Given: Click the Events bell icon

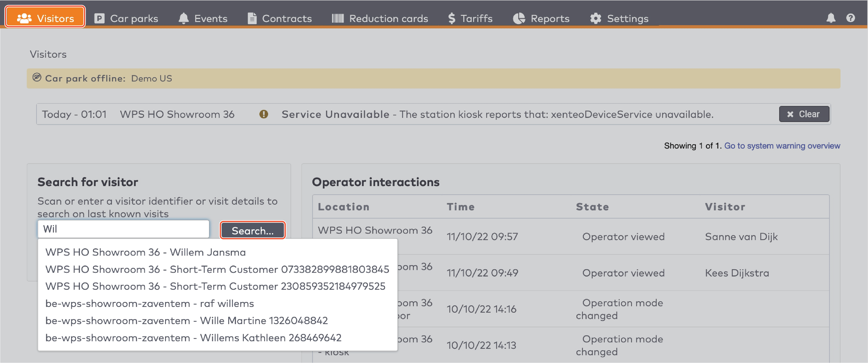Looking at the screenshot, I should (x=184, y=18).
